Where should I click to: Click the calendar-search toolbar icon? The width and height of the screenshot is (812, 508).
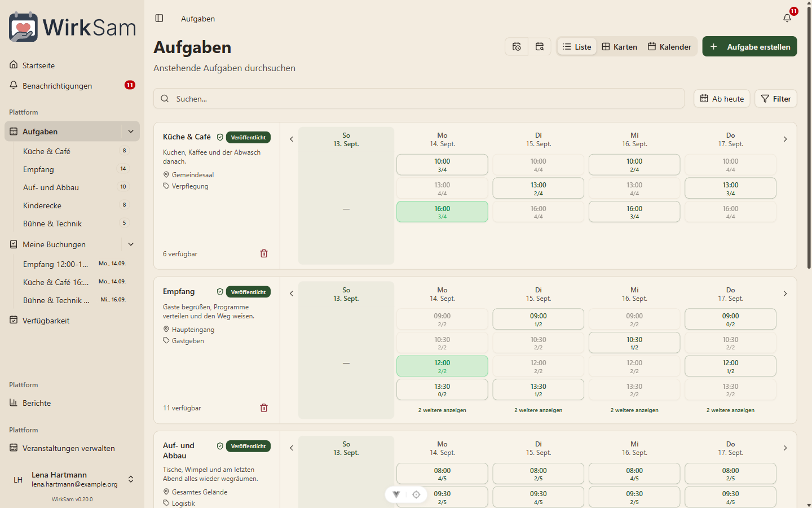540,47
